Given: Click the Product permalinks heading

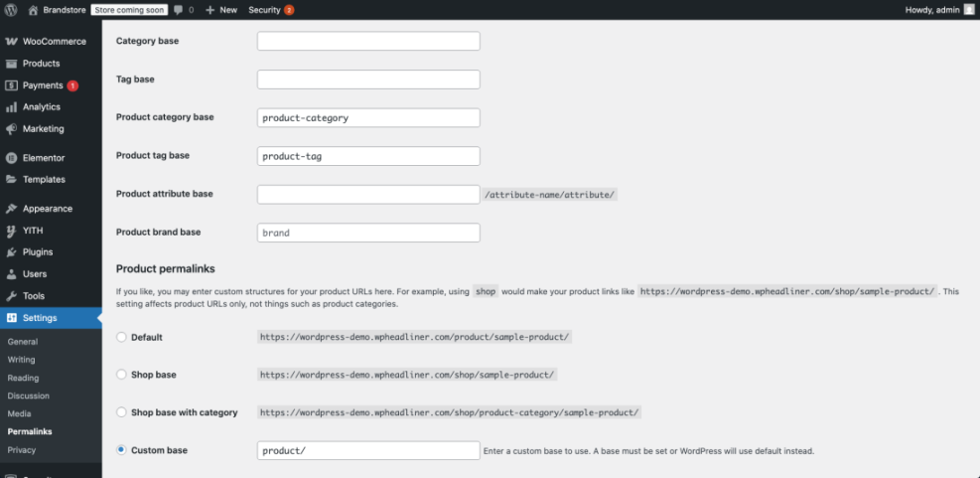Looking at the screenshot, I should coord(166,269).
